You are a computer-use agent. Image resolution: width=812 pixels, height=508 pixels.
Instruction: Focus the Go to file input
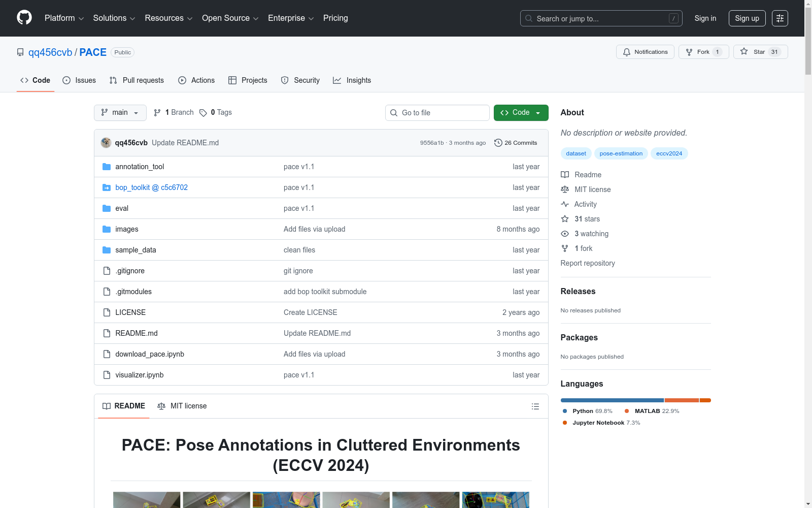pyautogui.click(x=437, y=113)
